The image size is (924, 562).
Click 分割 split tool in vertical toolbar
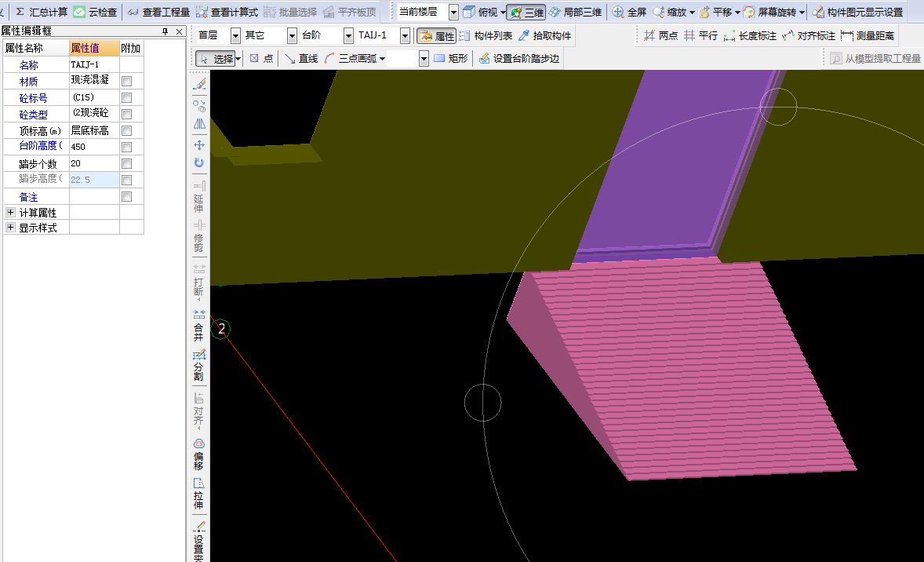[199, 365]
